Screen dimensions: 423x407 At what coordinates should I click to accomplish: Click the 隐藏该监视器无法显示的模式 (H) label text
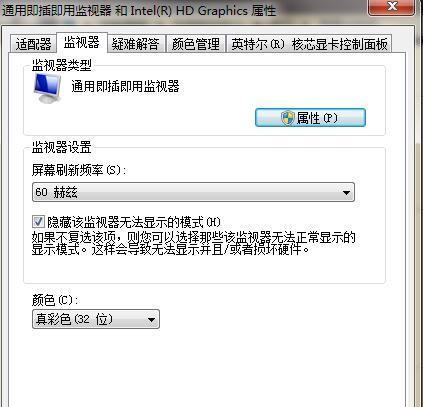[134, 222]
